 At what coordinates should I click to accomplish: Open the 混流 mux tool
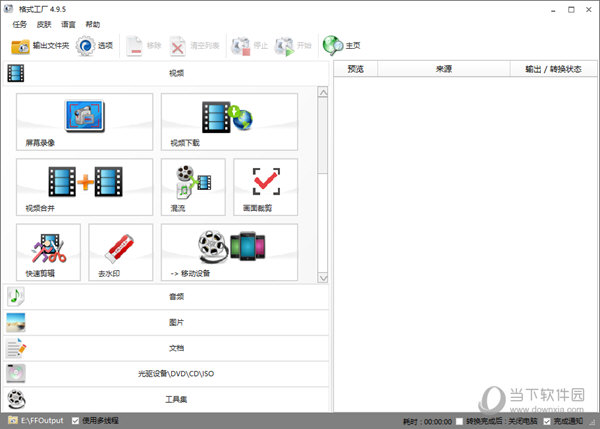193,187
